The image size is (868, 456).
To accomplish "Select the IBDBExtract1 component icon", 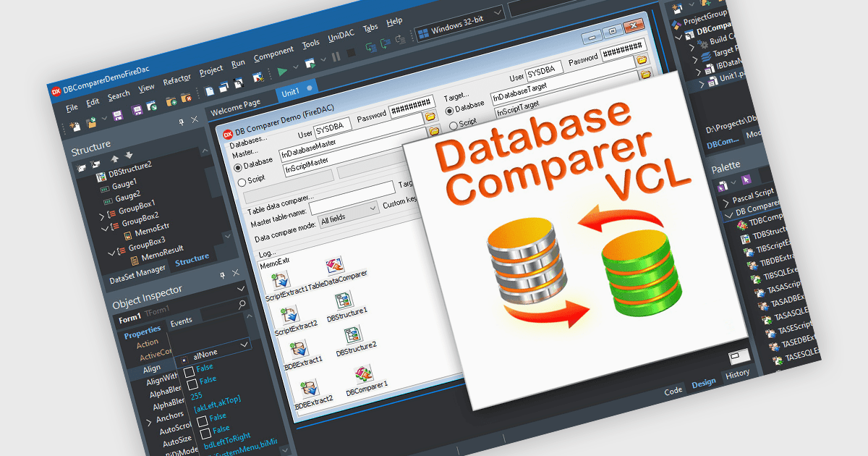I will (x=299, y=347).
